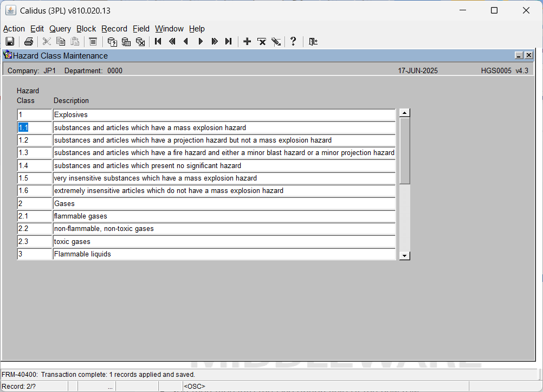Select hazard class field 1.6
The width and height of the screenshot is (543, 392).
pyautogui.click(x=34, y=191)
